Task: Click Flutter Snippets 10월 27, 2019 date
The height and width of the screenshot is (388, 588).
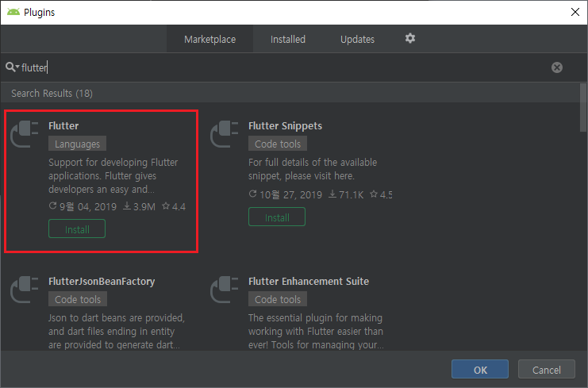Action: pos(286,194)
